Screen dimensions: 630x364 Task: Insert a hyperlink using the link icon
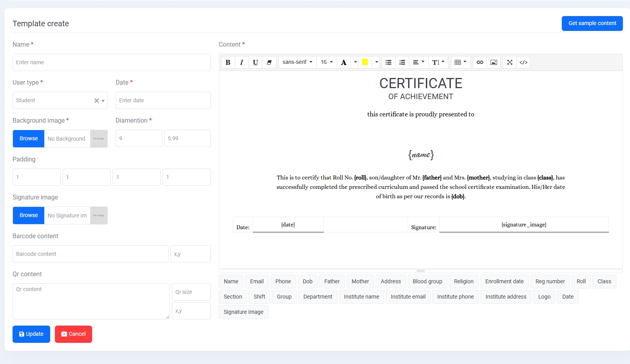[480, 62]
